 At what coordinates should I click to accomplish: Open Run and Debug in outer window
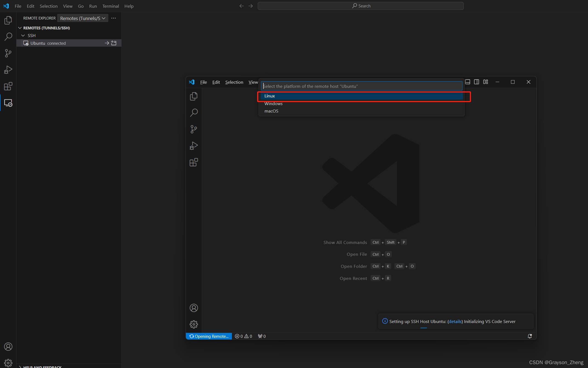pos(8,70)
